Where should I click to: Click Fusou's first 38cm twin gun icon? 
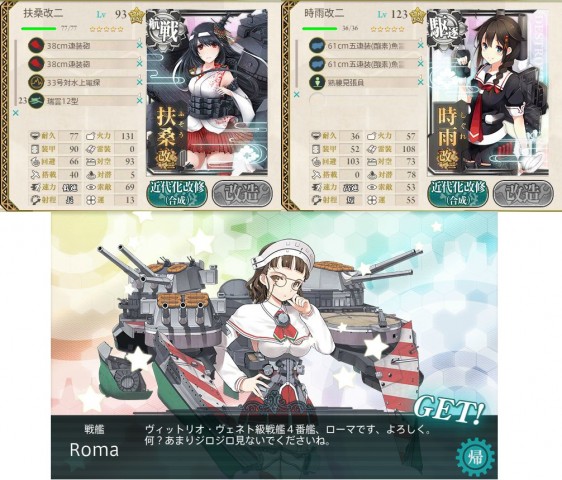pyautogui.click(x=36, y=46)
